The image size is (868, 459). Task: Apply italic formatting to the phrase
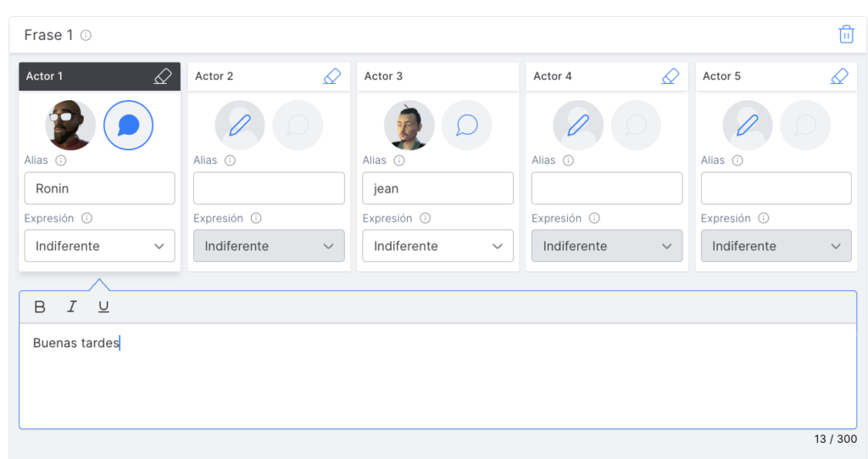pyautogui.click(x=72, y=307)
